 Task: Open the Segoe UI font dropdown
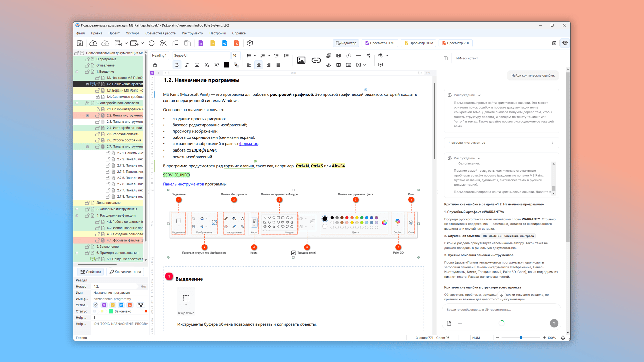tap(202, 56)
